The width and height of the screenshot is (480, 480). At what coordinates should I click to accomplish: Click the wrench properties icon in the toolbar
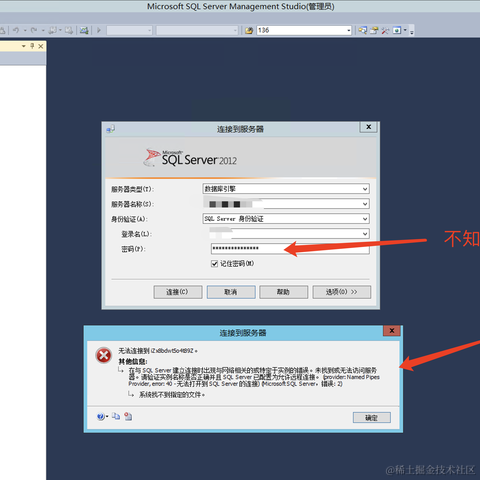click(385, 30)
